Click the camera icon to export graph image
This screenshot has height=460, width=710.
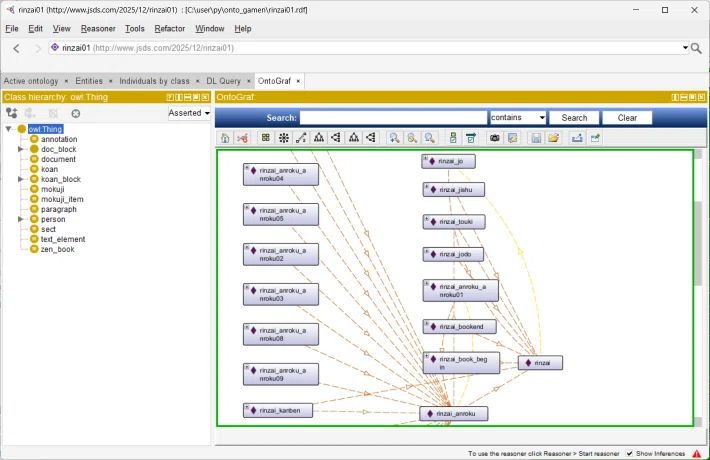tap(494, 138)
